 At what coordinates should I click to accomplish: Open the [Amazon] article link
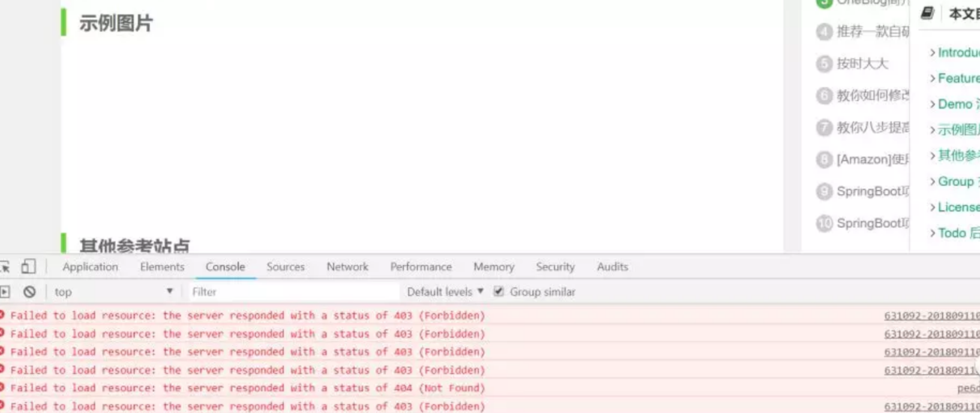872,159
